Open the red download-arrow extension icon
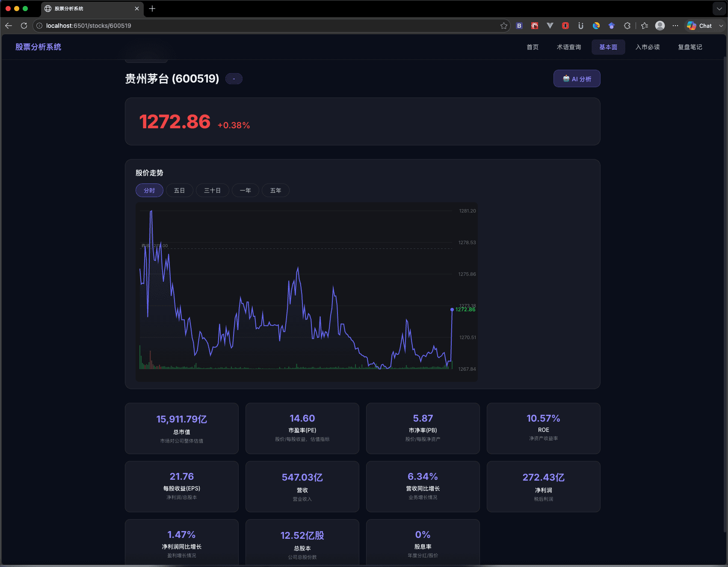 click(565, 26)
